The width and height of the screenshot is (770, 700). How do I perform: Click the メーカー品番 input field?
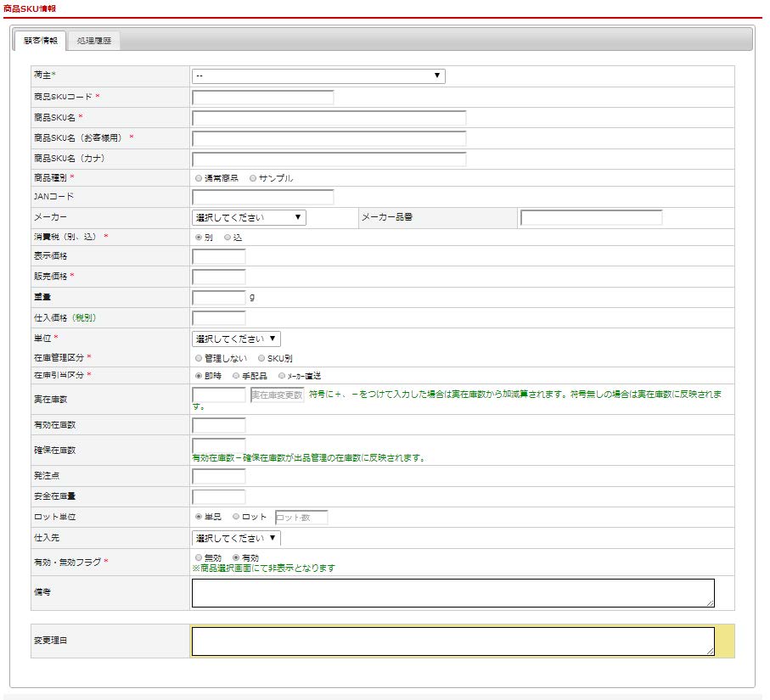click(x=591, y=218)
